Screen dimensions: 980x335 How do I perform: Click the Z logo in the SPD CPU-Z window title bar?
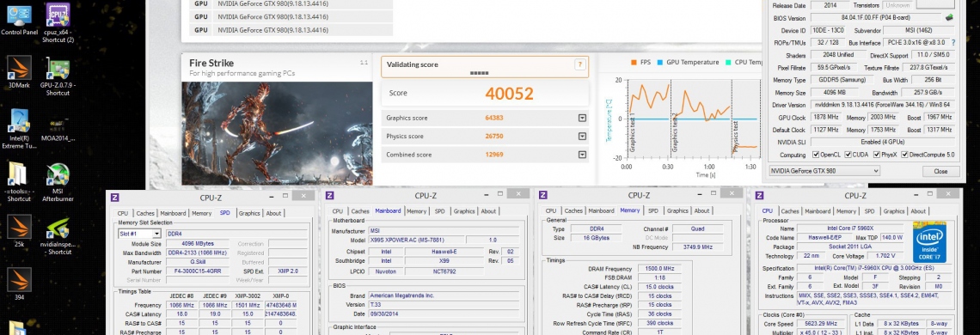pyautogui.click(x=114, y=198)
